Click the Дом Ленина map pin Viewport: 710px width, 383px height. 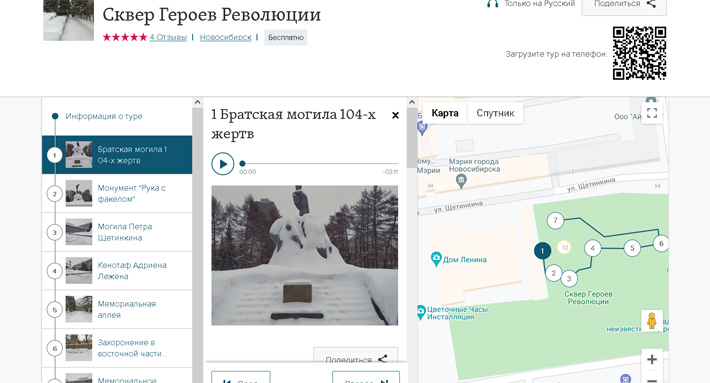[436, 259]
